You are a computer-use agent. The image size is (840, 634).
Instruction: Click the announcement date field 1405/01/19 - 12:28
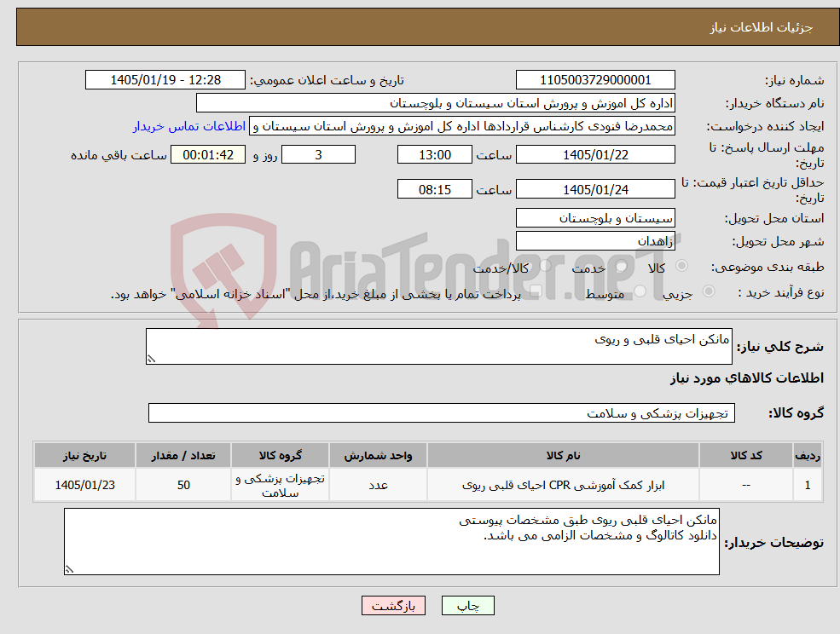point(165,80)
